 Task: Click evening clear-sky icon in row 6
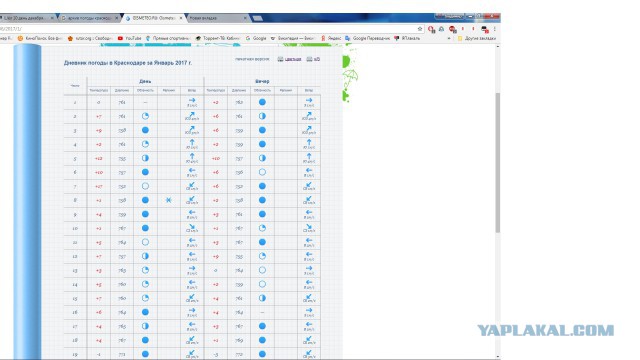(x=262, y=172)
